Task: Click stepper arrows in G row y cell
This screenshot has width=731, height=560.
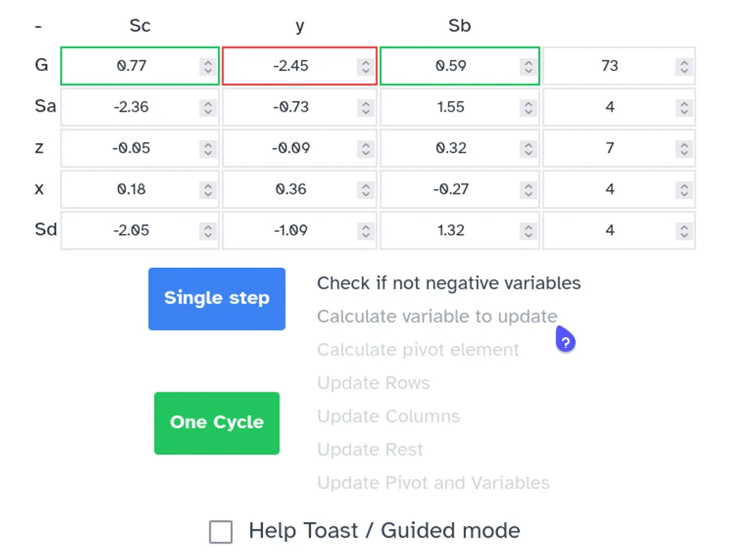Action: point(365,67)
